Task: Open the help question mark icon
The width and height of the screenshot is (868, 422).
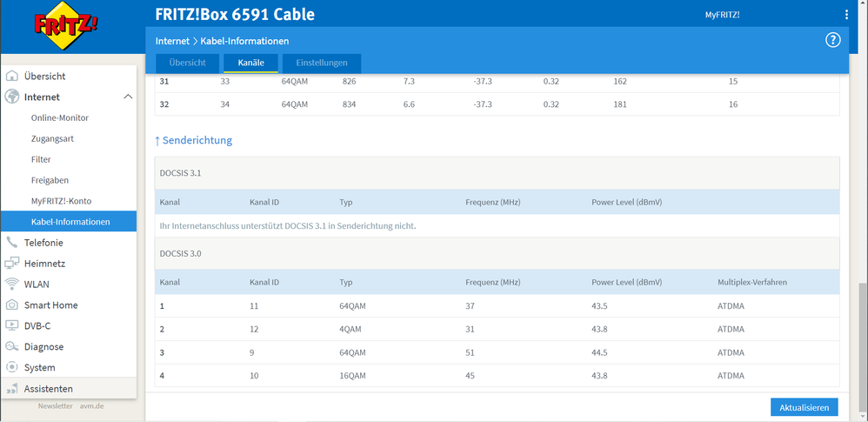Action: point(832,40)
